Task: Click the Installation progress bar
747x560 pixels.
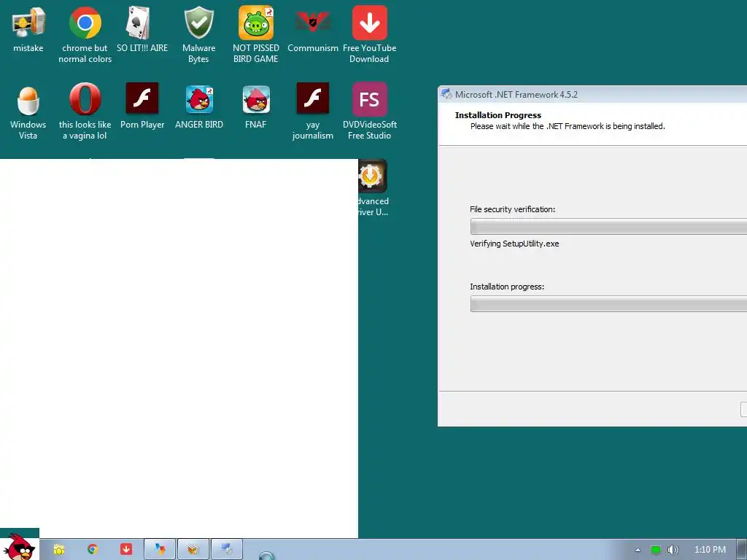Action: pyautogui.click(x=608, y=304)
